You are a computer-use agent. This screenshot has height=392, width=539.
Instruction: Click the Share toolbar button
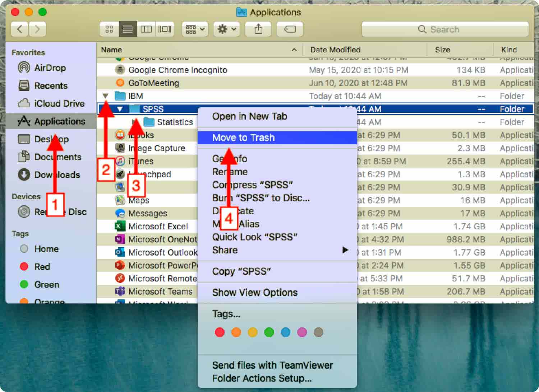pyautogui.click(x=258, y=29)
